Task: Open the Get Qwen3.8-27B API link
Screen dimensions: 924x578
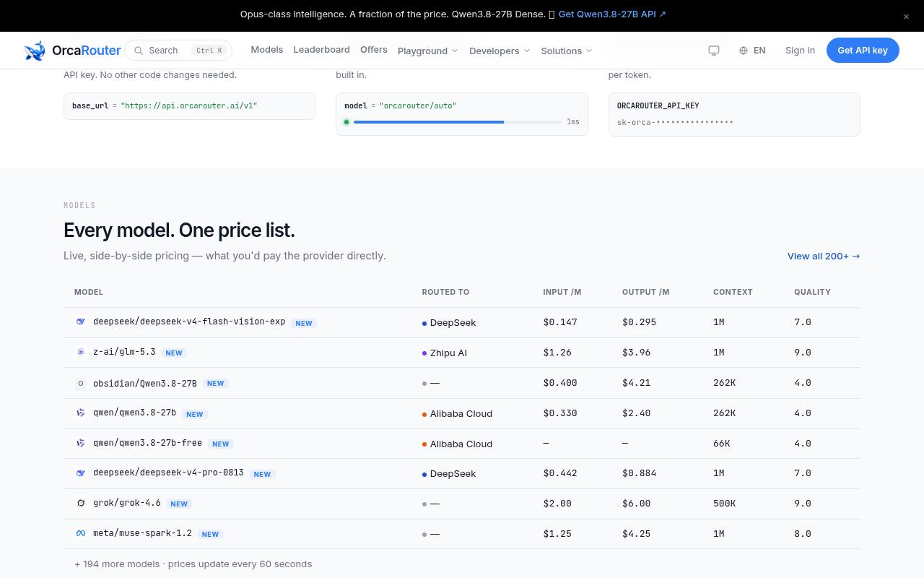Action: pyautogui.click(x=612, y=14)
